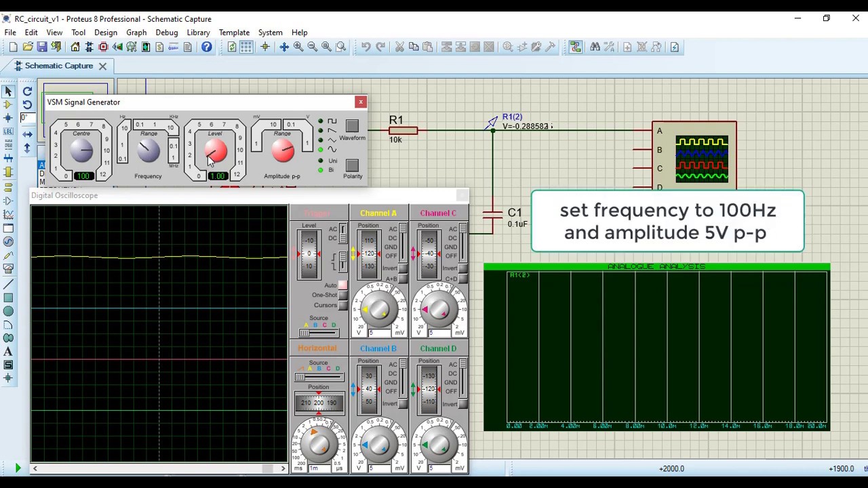Click scroll left arrow below oscilloscope display
The height and width of the screenshot is (488, 868).
[35, 468]
